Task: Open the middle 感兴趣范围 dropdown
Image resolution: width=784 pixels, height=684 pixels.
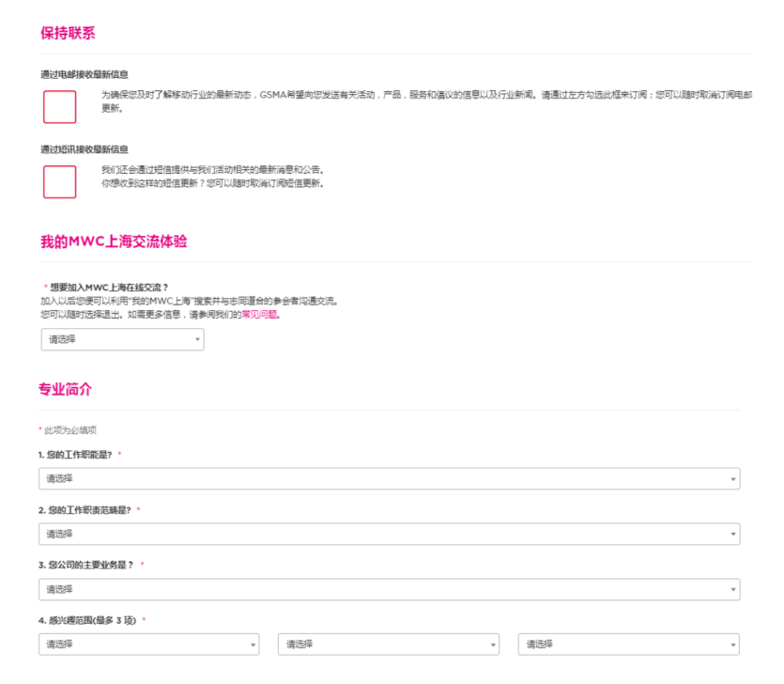Action: 389,645
